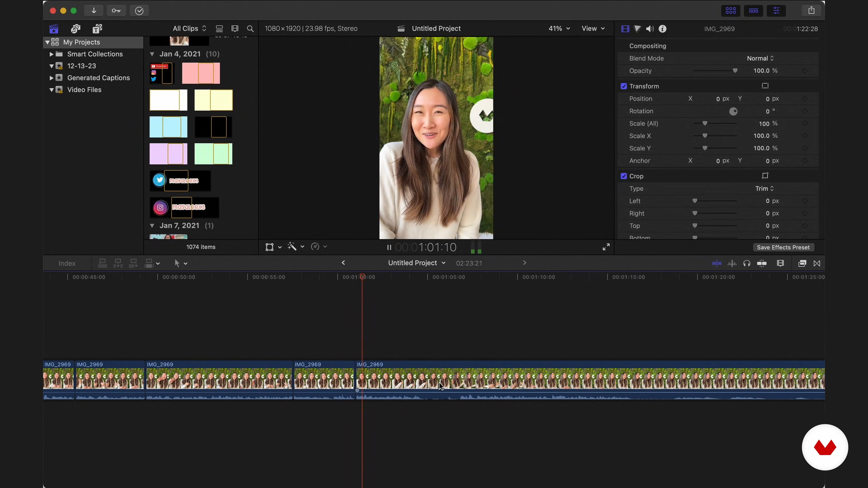Viewport: 868px width, 488px height.
Task: Select the Generated Captions event
Action: click(98, 78)
